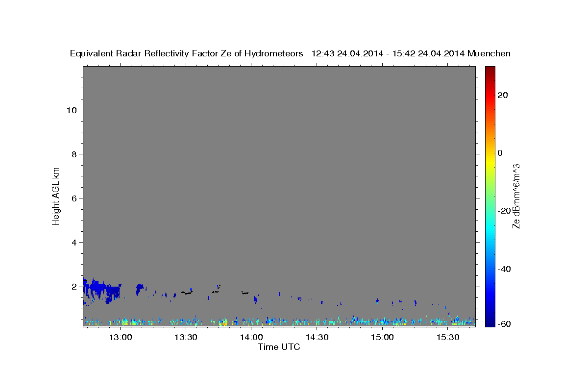Click the large blue cloud echo before 13:00
The height and width of the screenshot is (392, 588).
click(101, 290)
